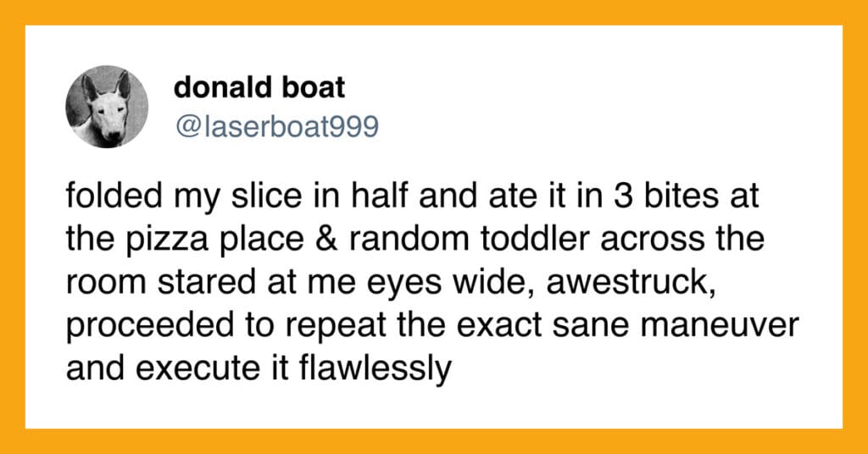Open the bull terrier profile avatar
Screen dimensions: 868x454
click(107, 107)
